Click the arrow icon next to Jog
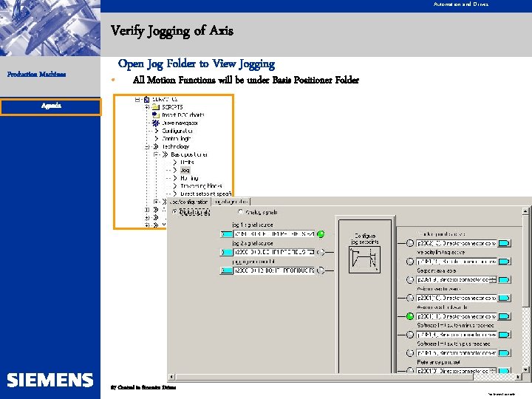 point(175,170)
